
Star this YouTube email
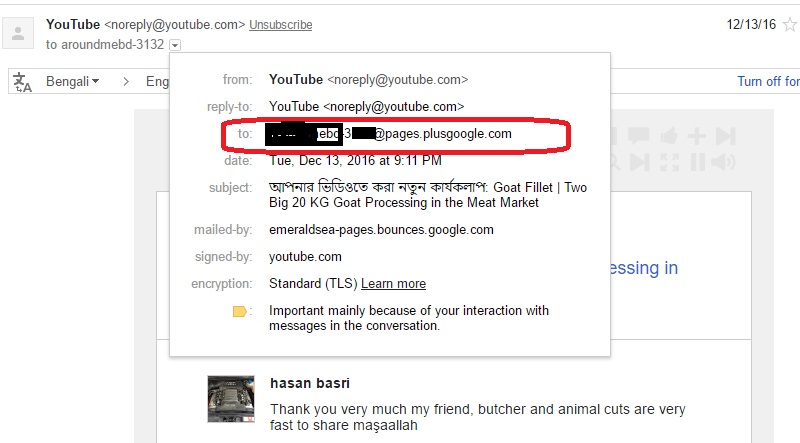pos(790,24)
